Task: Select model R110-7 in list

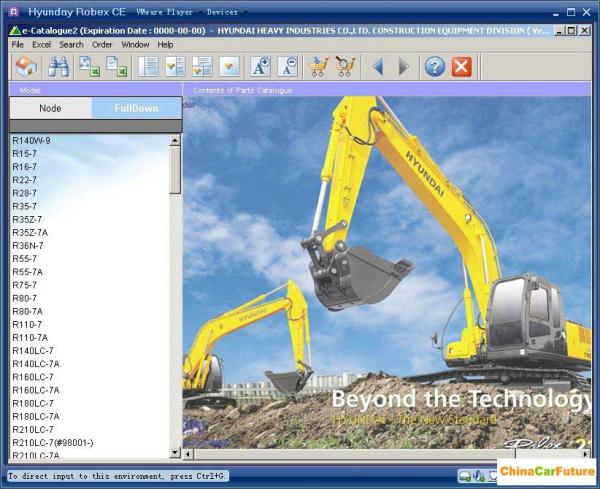Action: tap(27, 324)
